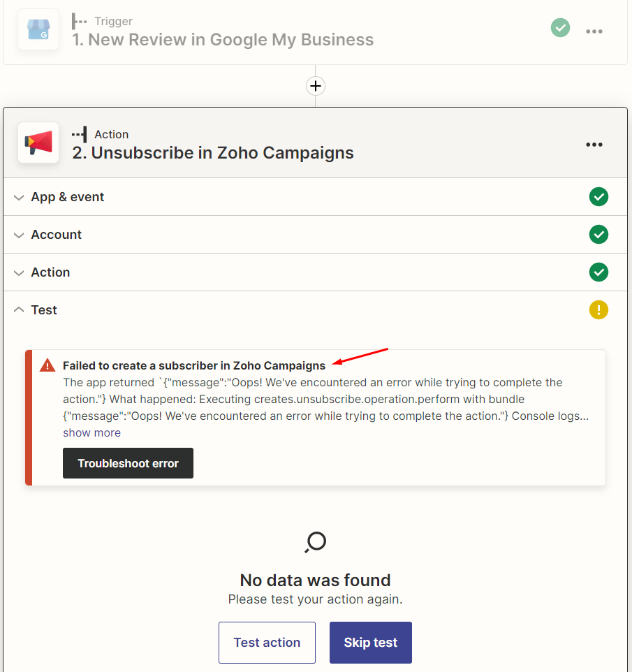
Task: Expand the Action section chevron
Action: pyautogui.click(x=19, y=273)
